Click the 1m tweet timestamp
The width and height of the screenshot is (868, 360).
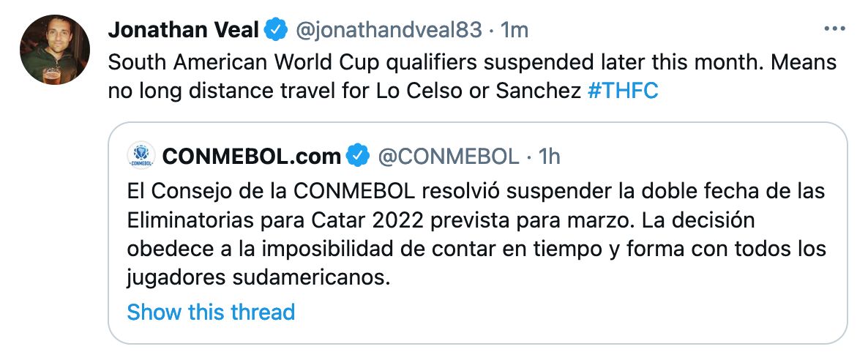(x=513, y=30)
